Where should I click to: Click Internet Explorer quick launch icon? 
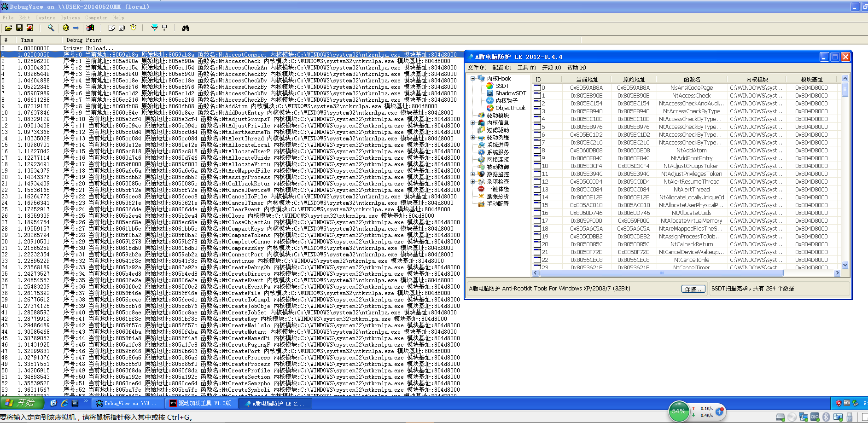tap(64, 403)
